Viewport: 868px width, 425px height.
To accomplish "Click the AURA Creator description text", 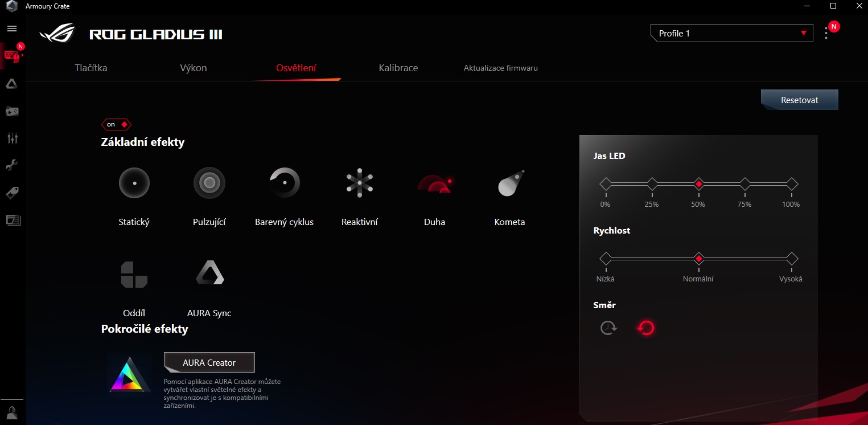I will tap(222, 394).
